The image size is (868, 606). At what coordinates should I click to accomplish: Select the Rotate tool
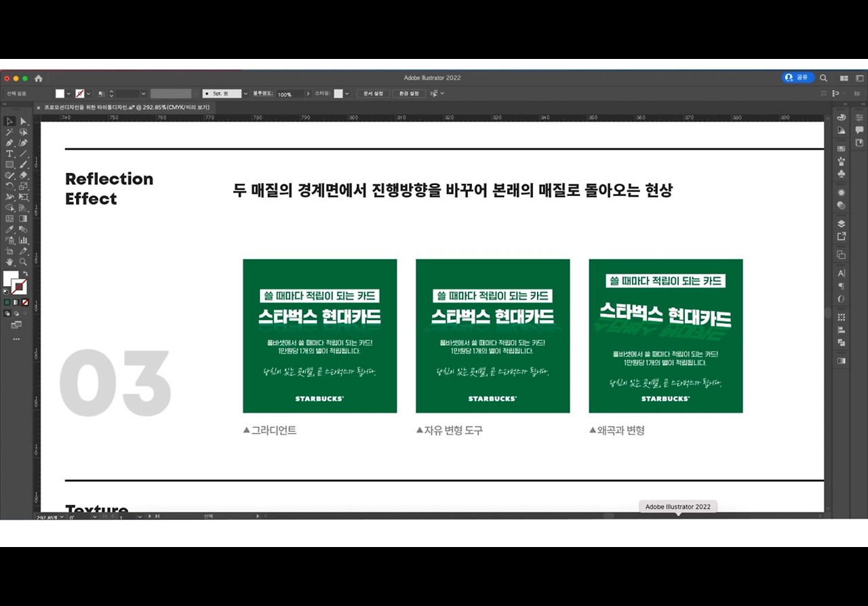(9, 186)
